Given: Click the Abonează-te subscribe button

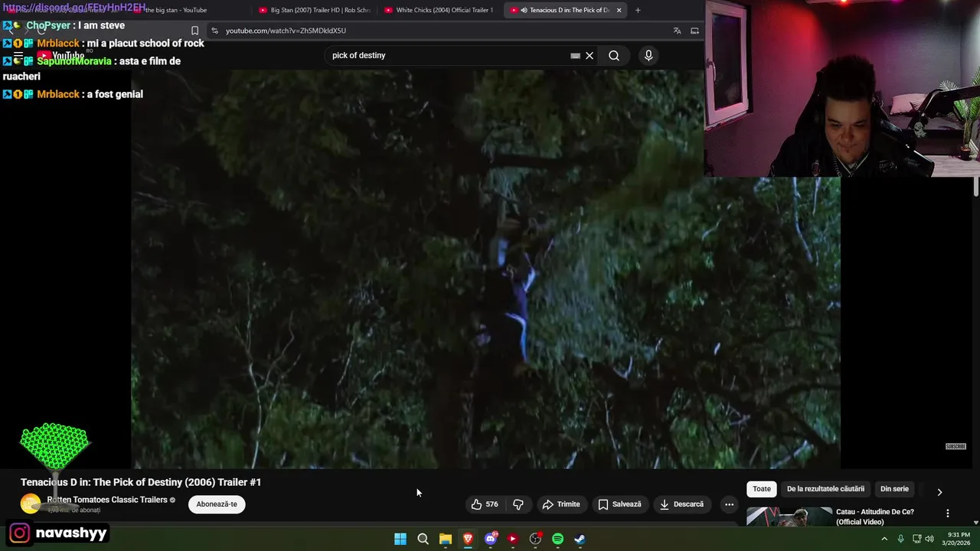Looking at the screenshot, I should click(217, 504).
